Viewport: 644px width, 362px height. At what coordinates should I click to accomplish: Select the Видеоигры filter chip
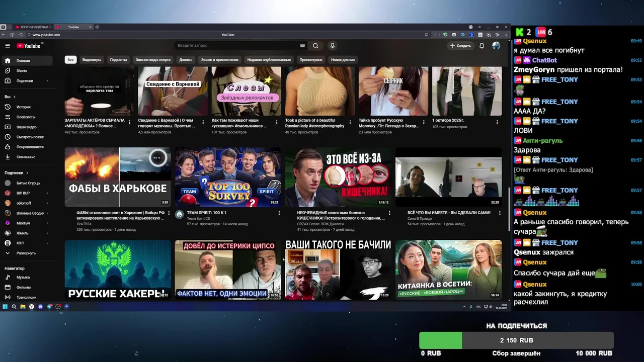92,60
